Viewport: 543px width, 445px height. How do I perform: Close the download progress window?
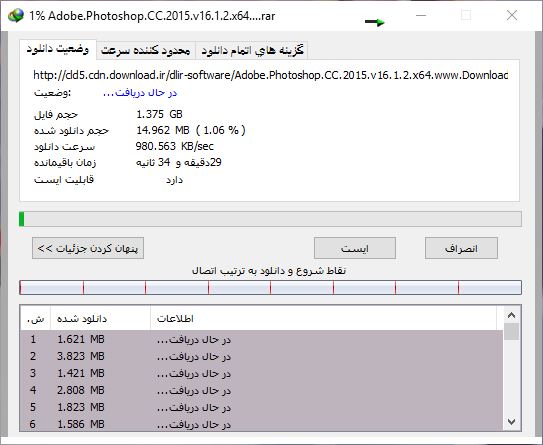(x=512, y=15)
